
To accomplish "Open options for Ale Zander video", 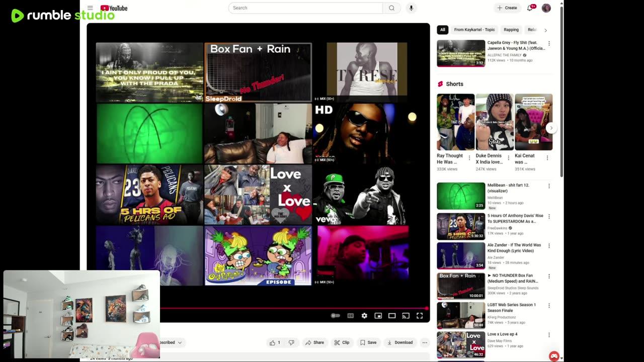I will (549, 246).
